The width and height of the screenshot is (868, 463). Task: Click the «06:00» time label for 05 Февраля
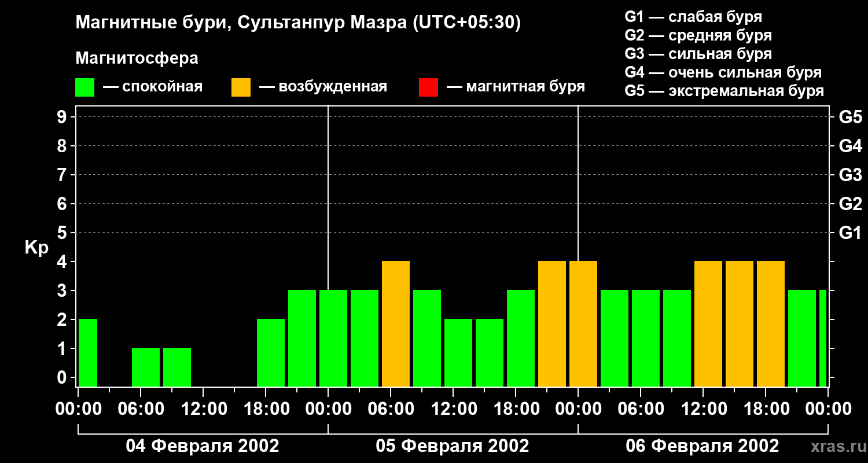pyautogui.click(x=391, y=409)
